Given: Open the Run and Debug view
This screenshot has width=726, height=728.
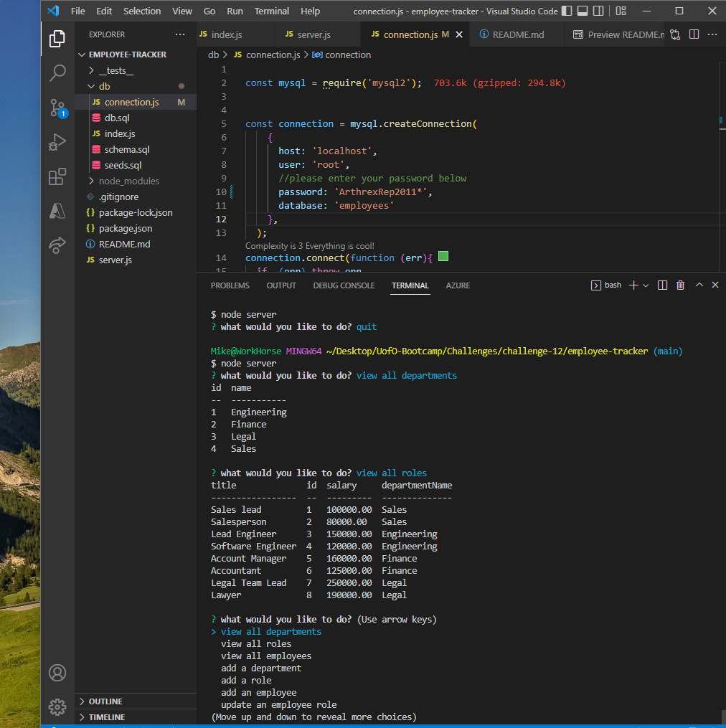Looking at the screenshot, I should tap(57, 142).
